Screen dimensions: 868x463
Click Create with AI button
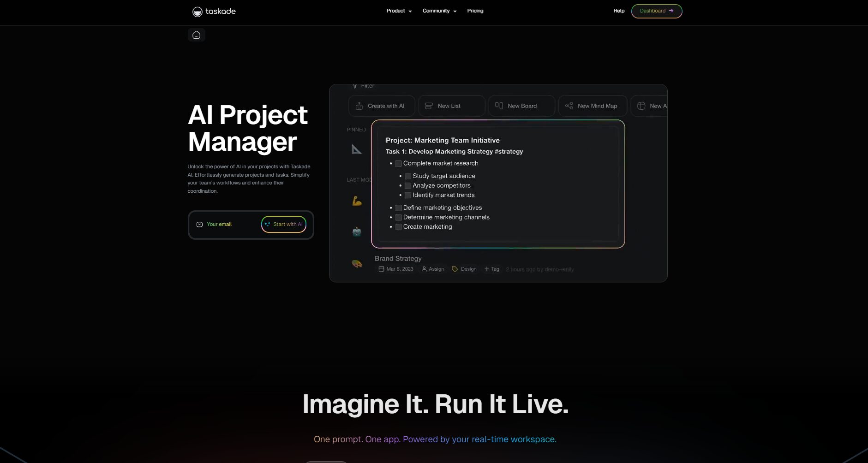tap(381, 106)
